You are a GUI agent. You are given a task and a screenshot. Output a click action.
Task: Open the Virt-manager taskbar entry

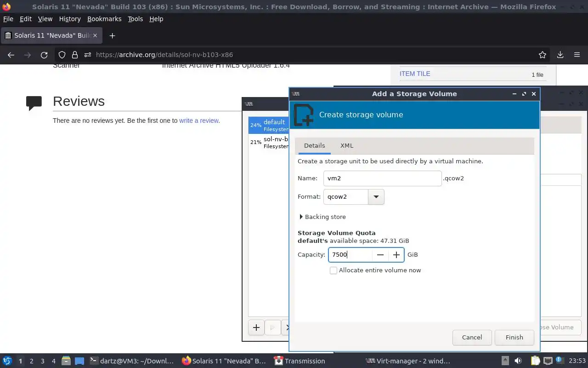tap(408, 361)
